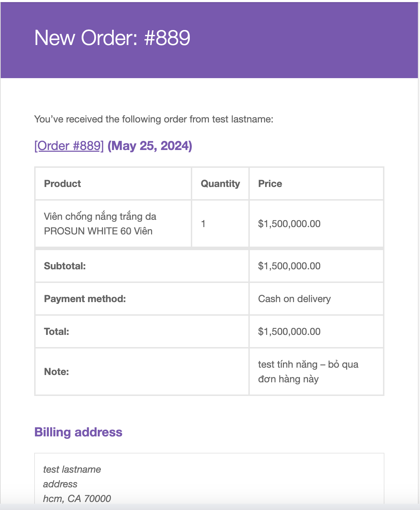Click the Payment method label
Image resolution: width=420 pixels, height=510 pixels.
pos(85,299)
